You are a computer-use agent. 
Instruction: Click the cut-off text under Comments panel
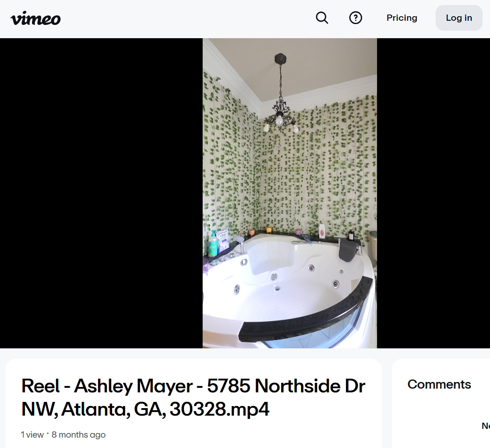point(485,426)
